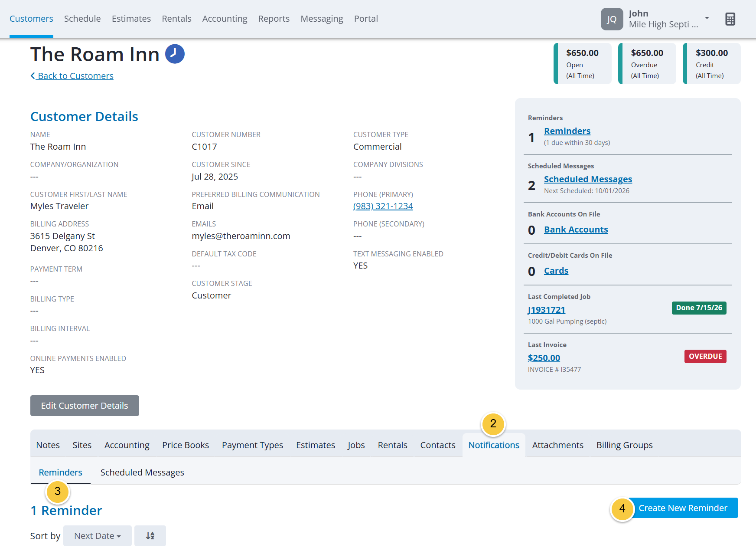Click Create New Reminder button
This screenshot has width=756, height=551.
tap(683, 508)
